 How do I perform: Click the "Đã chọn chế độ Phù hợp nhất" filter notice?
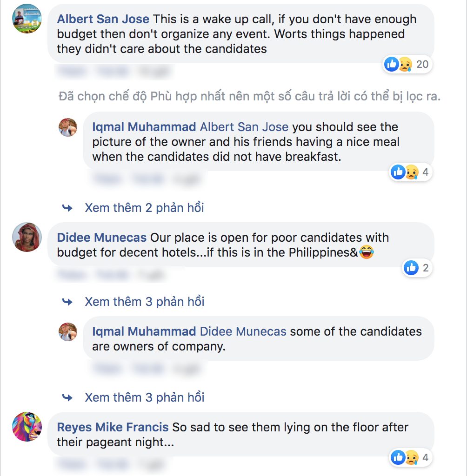249,97
